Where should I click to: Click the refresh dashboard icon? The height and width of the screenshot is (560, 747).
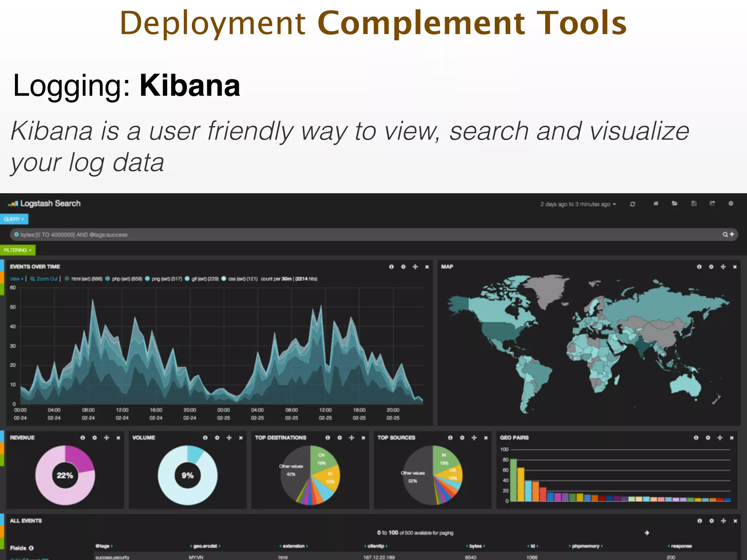coord(632,204)
